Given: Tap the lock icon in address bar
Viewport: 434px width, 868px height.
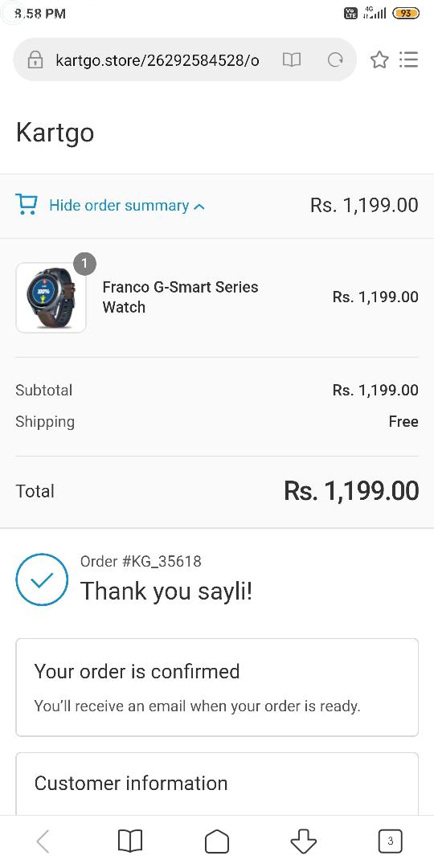Looking at the screenshot, I should coord(35,59).
